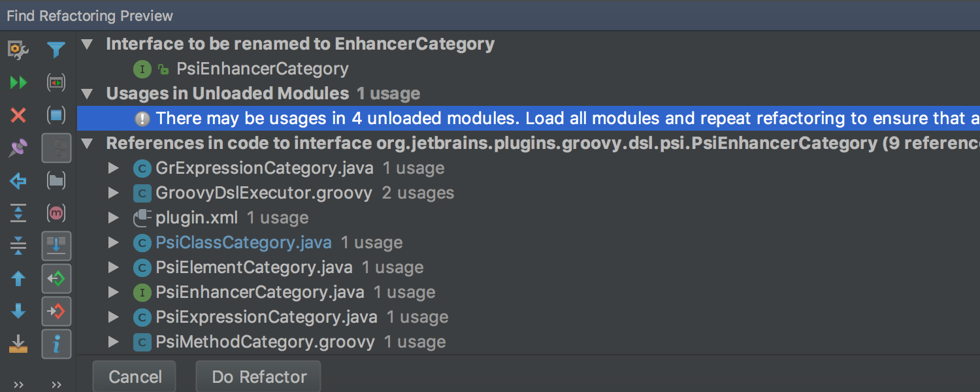This screenshot has width=980, height=392.
Task: Click the Cancel button
Action: pyautogui.click(x=135, y=377)
